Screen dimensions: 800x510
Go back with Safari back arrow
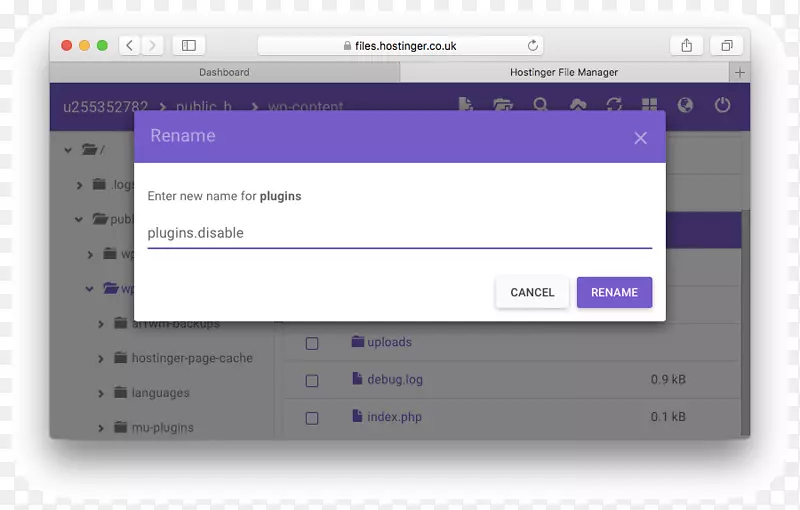130,45
